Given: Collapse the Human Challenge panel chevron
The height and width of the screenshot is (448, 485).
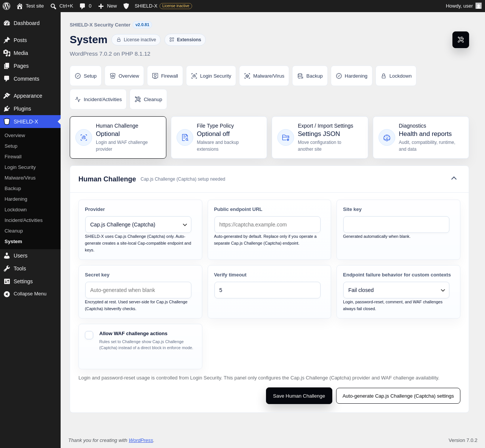Looking at the screenshot, I should 454,178.
